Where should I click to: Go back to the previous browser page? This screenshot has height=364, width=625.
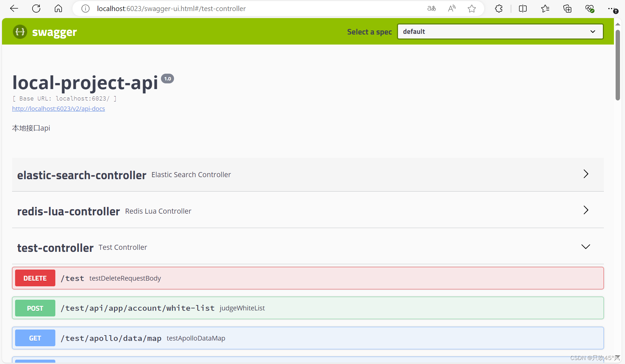coord(14,9)
